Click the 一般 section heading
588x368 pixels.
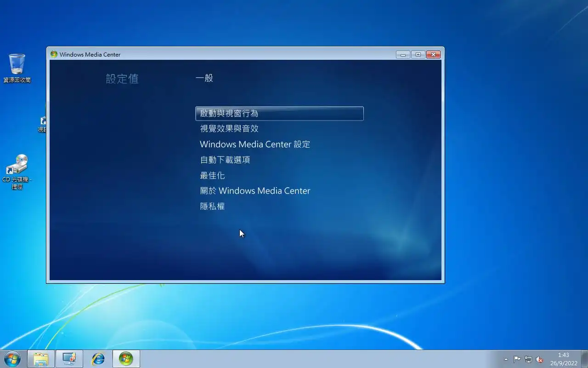[204, 78]
